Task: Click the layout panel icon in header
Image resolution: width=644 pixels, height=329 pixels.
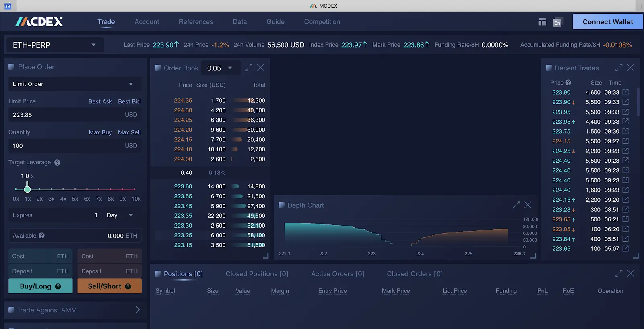Action: click(x=542, y=22)
